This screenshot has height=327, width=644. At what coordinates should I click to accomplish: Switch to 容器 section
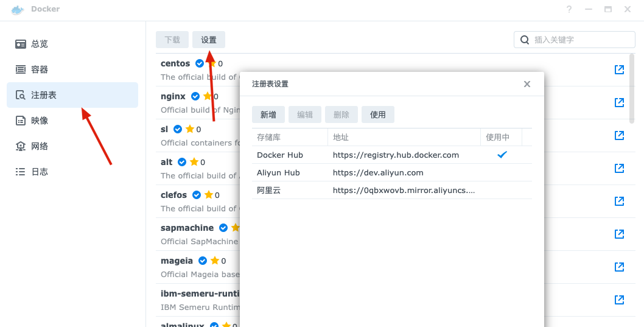pos(40,69)
